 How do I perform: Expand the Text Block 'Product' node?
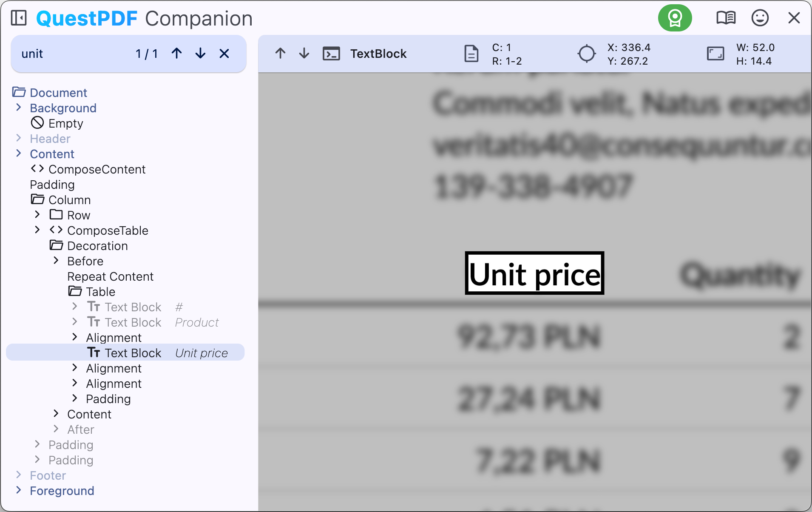74,322
